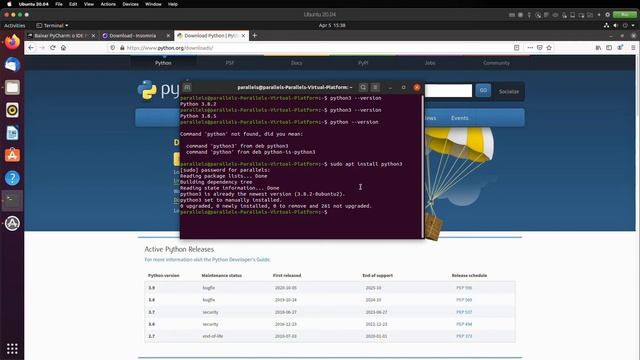Click the GO search button
This screenshot has height=360, width=640.
483,90
